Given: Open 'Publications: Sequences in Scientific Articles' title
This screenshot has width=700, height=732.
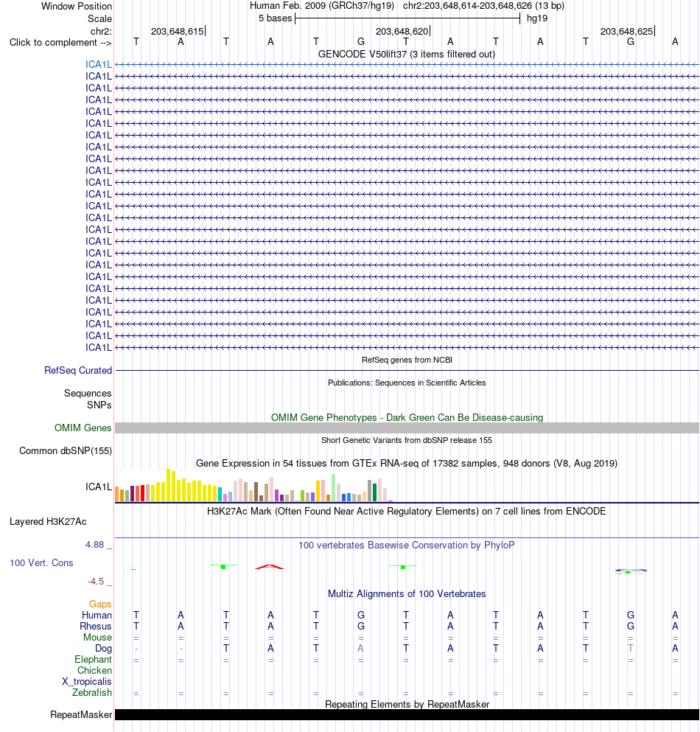Looking at the screenshot, I should point(407,383).
